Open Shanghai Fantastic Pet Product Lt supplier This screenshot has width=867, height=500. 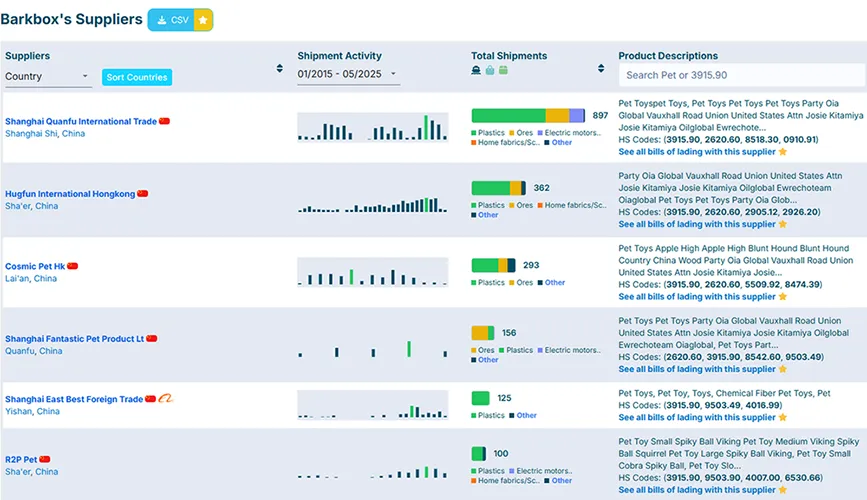[x=74, y=339]
